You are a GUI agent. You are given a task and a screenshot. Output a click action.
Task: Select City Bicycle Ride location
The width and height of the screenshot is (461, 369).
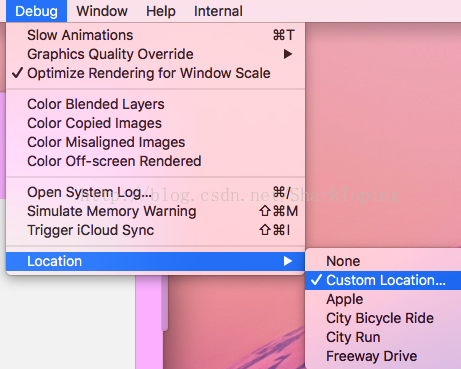click(x=383, y=318)
